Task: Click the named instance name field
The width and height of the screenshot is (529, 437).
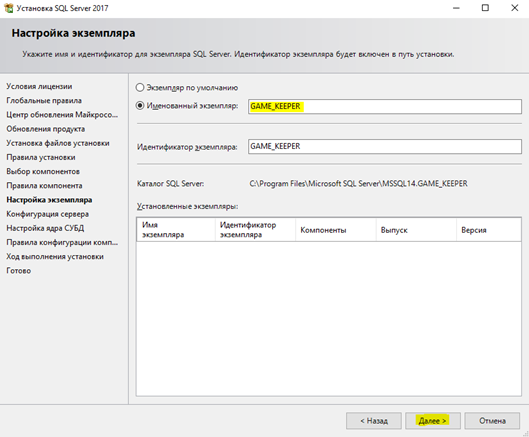Action: coord(385,107)
